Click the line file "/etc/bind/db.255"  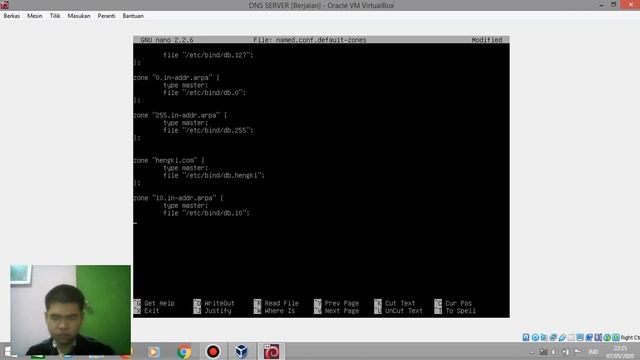(x=208, y=130)
